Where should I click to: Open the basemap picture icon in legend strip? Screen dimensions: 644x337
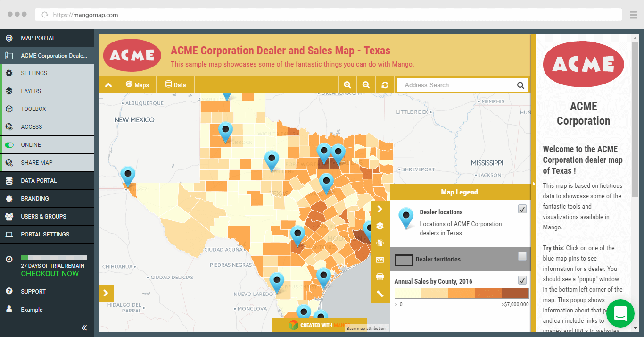[x=380, y=260]
